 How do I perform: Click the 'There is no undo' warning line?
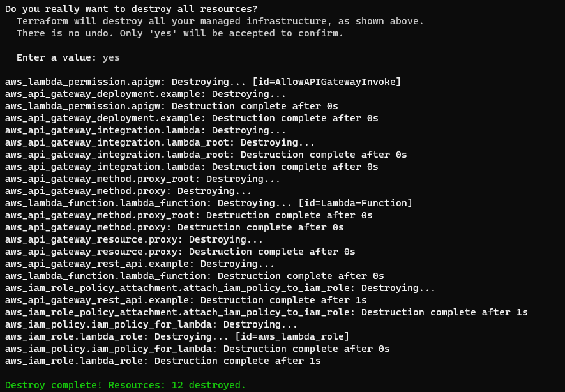[x=180, y=33]
